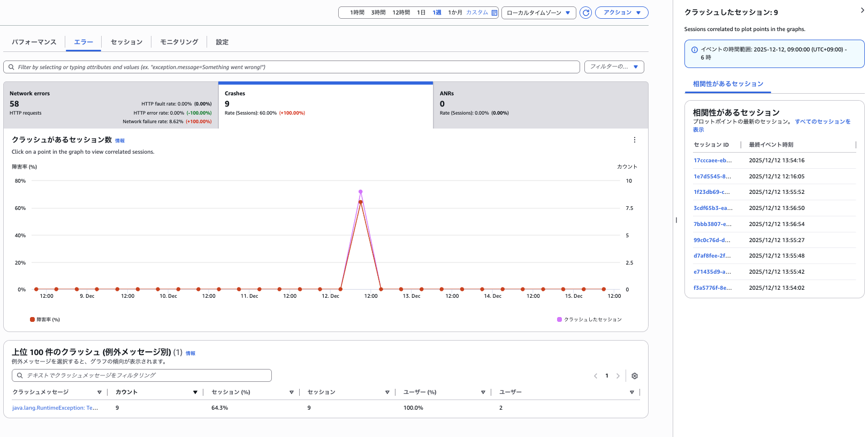This screenshot has width=868, height=437.
Task: Select the エラー tab
Action: point(83,42)
